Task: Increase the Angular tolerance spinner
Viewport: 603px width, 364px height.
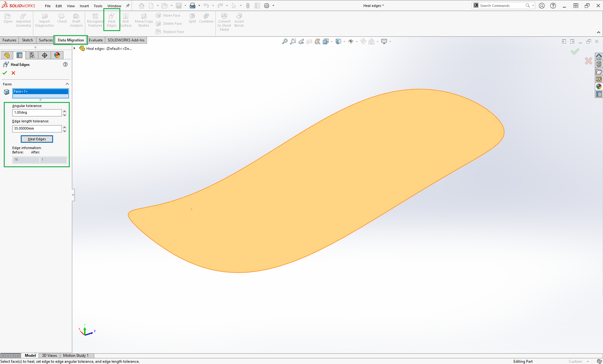Action: (x=64, y=111)
